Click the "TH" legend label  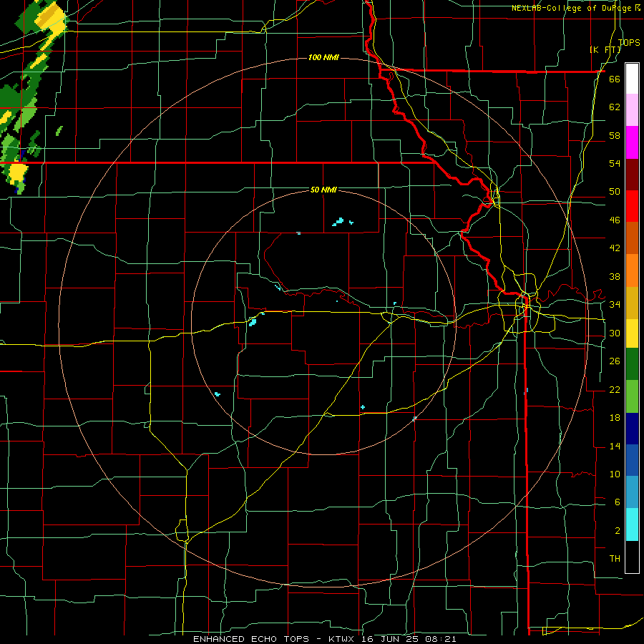[x=615, y=559]
